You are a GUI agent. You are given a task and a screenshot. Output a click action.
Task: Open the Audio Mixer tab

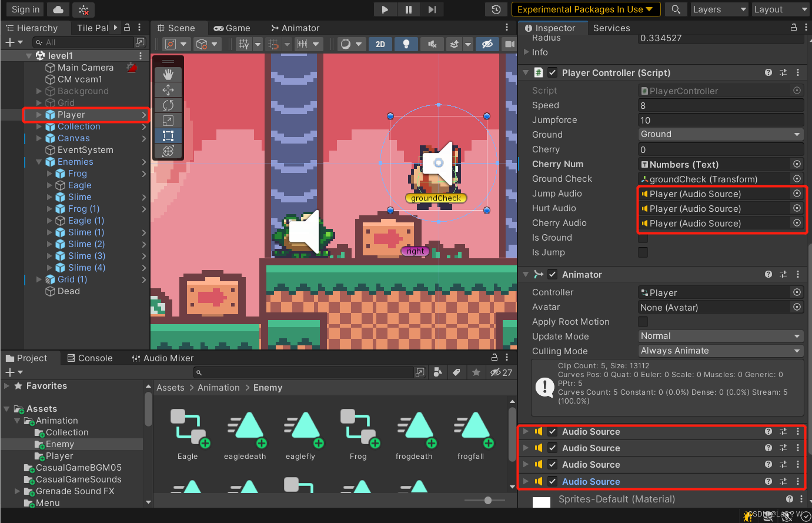[x=162, y=358]
